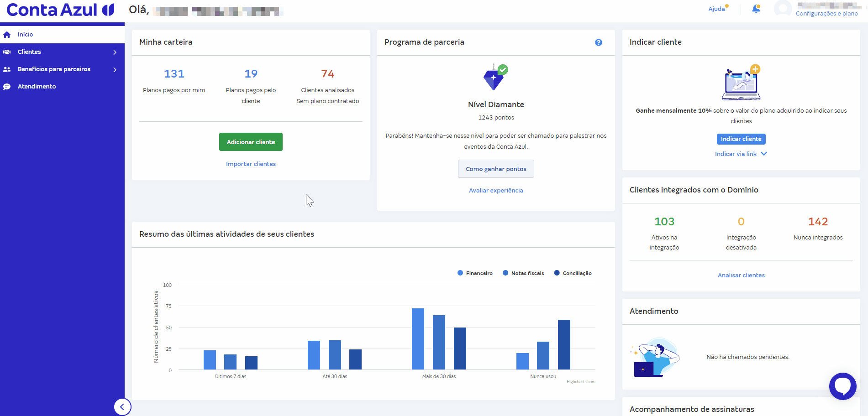This screenshot has height=416, width=868.
Task: Open Benefícios para parceiros menu item
Action: coord(62,69)
